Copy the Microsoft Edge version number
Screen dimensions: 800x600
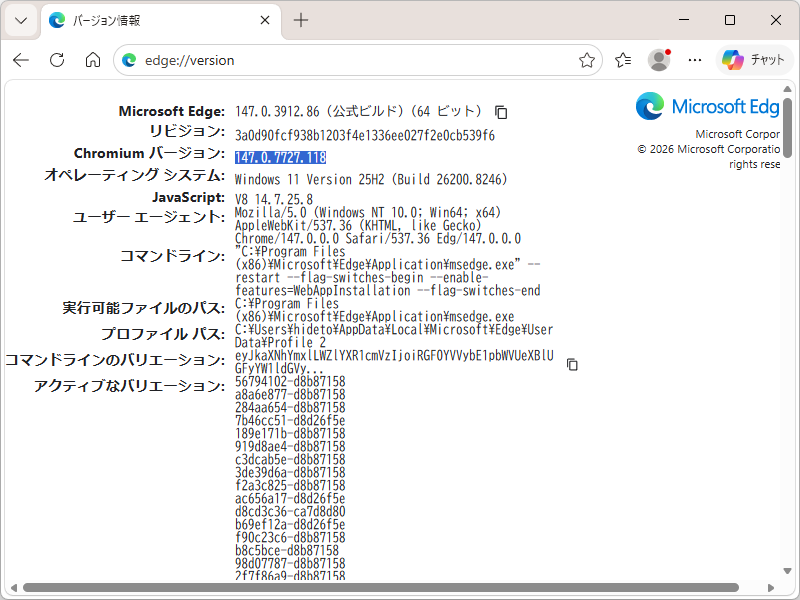click(500, 112)
